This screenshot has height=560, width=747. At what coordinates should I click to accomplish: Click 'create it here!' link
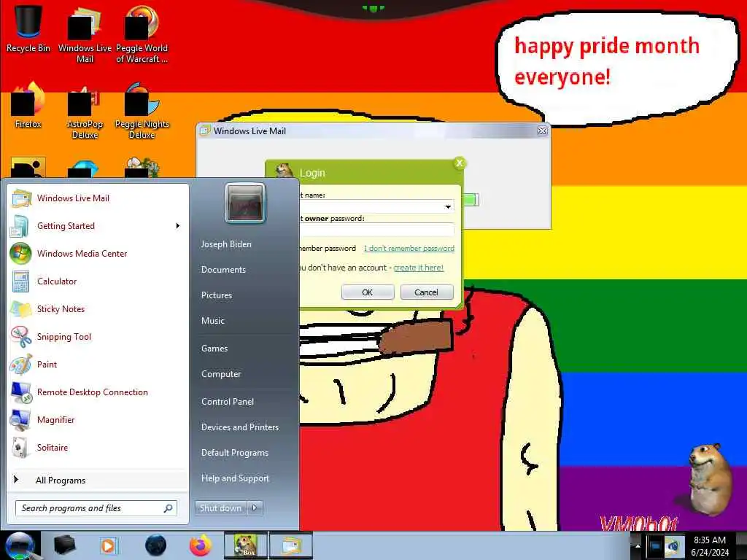[418, 268]
